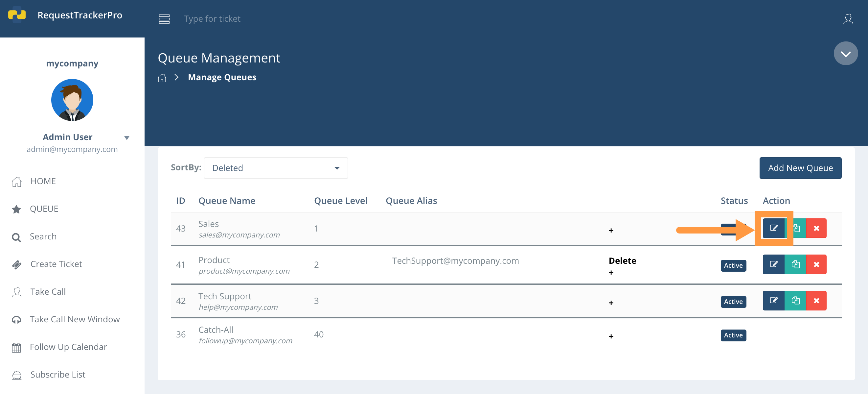Click the user profile icon at top right
Viewport: 868px width, 394px height.
(x=849, y=19)
